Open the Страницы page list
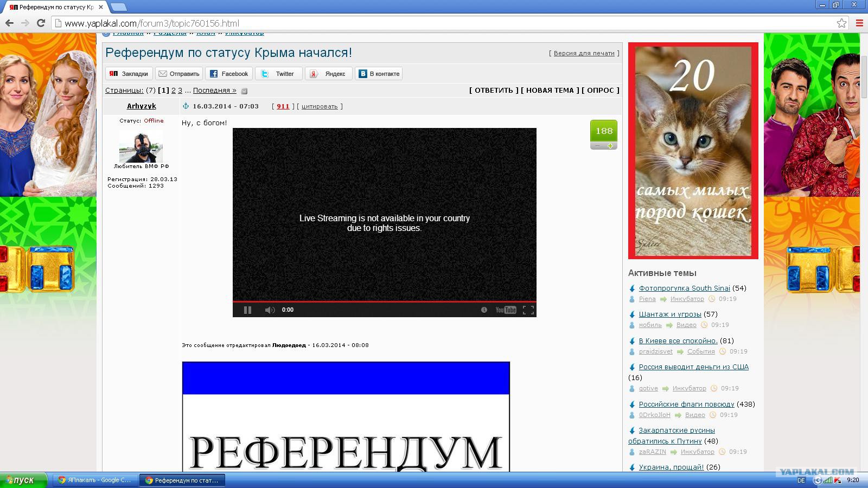The width and height of the screenshot is (868, 488). pyautogui.click(x=124, y=91)
